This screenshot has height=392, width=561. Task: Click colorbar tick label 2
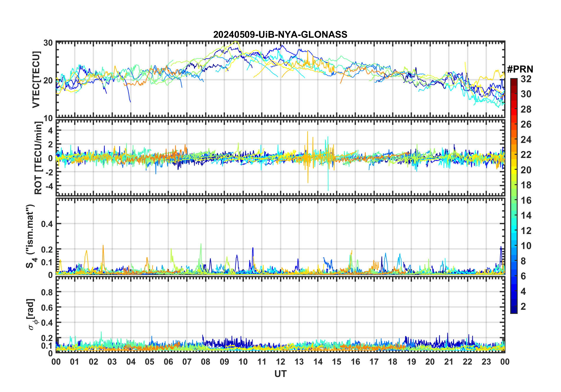[x=523, y=306]
